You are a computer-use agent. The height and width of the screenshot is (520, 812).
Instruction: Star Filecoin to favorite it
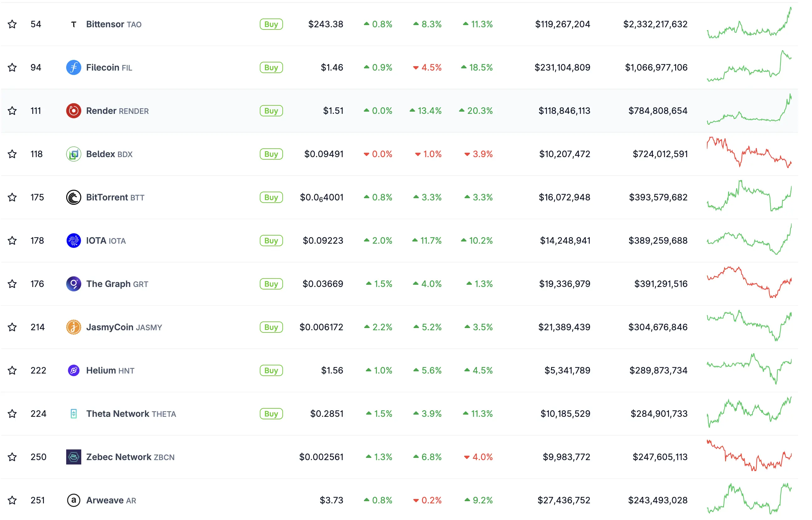pyautogui.click(x=12, y=67)
